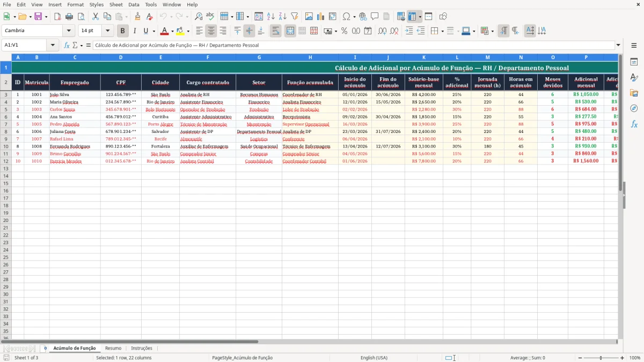Click the formula input line

click(354, 46)
